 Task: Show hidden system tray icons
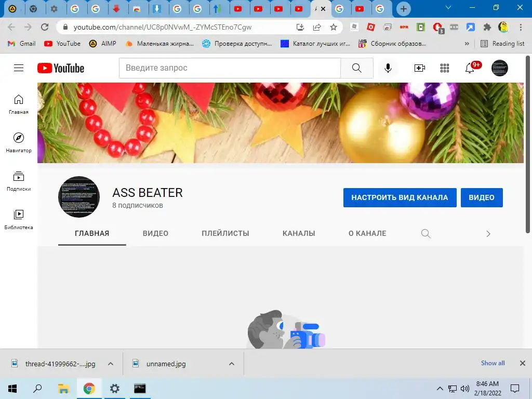440,389
